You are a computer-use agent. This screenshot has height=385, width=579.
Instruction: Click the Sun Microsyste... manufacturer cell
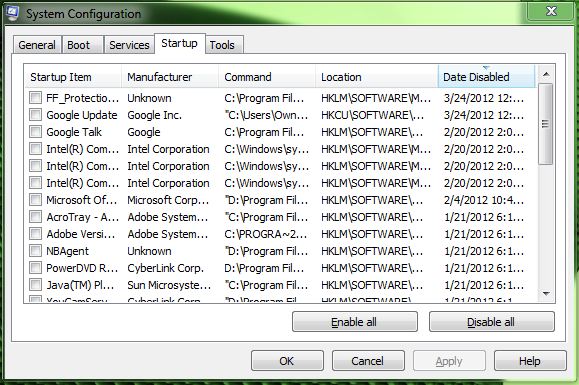pyautogui.click(x=169, y=285)
